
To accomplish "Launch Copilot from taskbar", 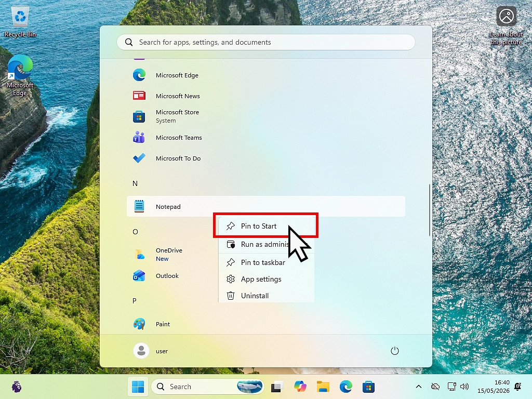I will tap(300, 387).
